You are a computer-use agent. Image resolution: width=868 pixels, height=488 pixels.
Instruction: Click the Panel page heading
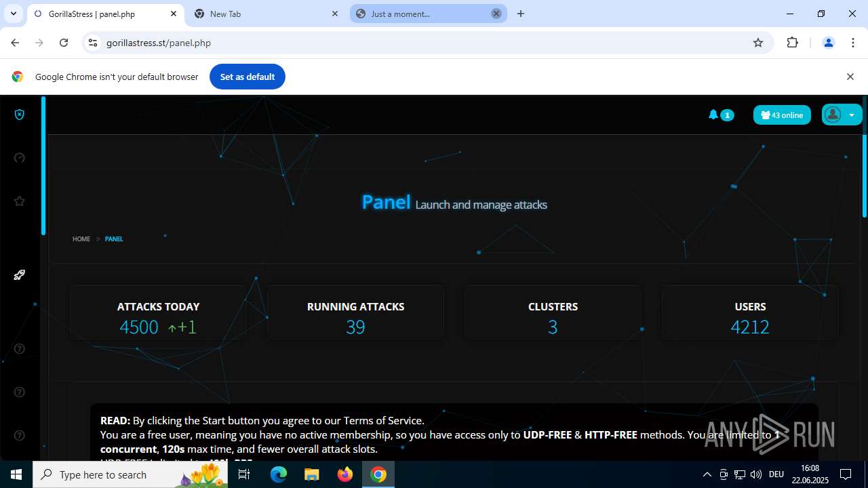click(x=386, y=202)
